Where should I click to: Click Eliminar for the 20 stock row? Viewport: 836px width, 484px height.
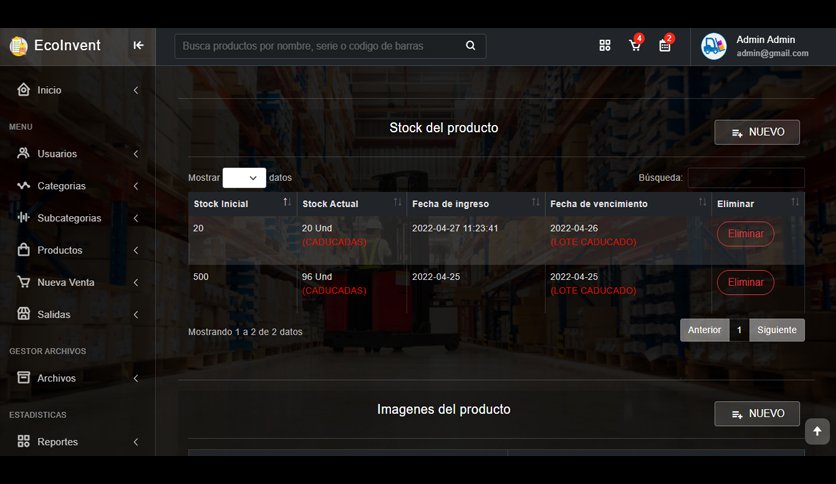point(745,234)
